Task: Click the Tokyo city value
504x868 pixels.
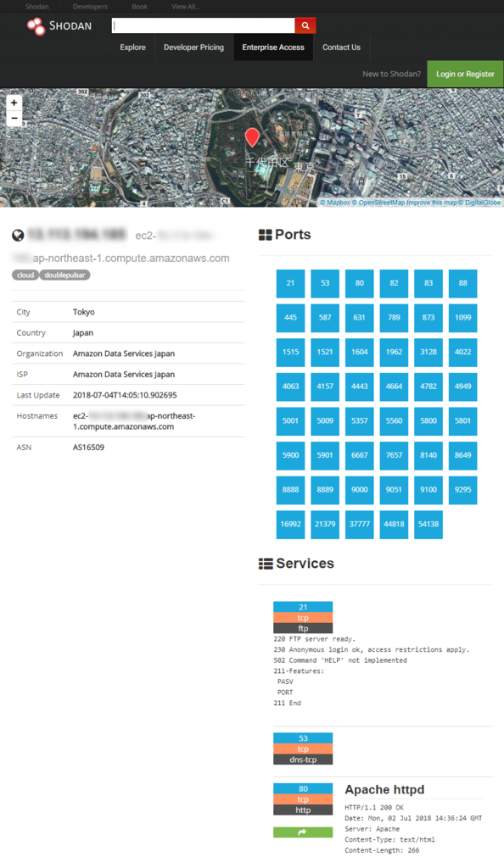Action: 84,312
